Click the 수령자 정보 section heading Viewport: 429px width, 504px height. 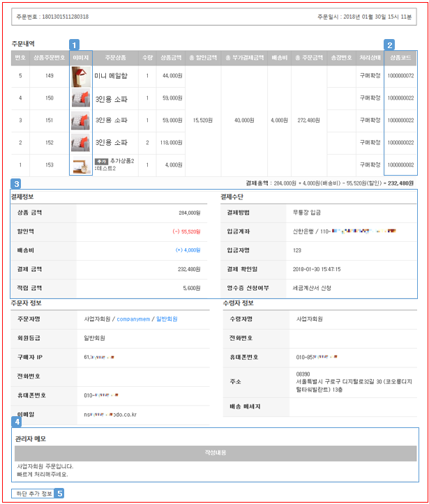click(x=239, y=303)
